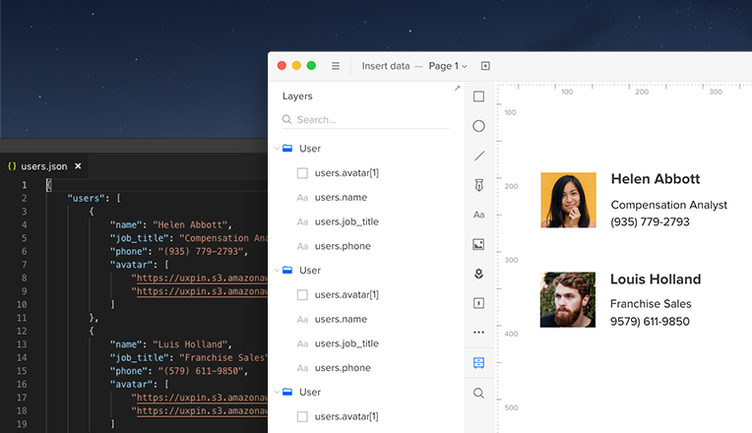Viewport: 752px width, 433px height.
Task: Select users.phone layer in second User group
Action: 342,368
